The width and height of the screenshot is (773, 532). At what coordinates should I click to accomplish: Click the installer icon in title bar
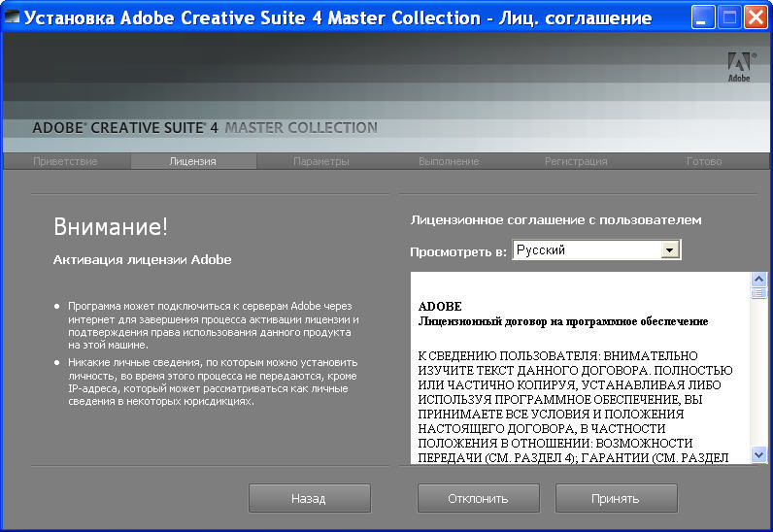pyautogui.click(x=12, y=17)
